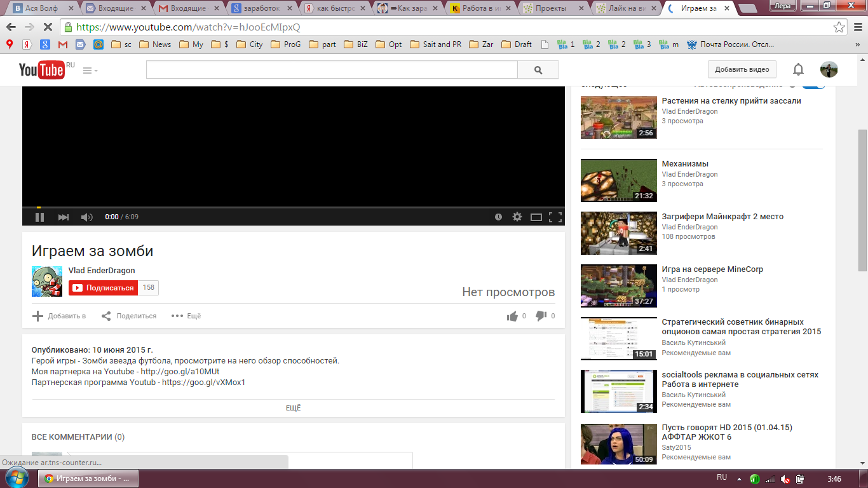This screenshot has height=488, width=868.
Task: Click the red map pin bookmark
Action: 10,44
